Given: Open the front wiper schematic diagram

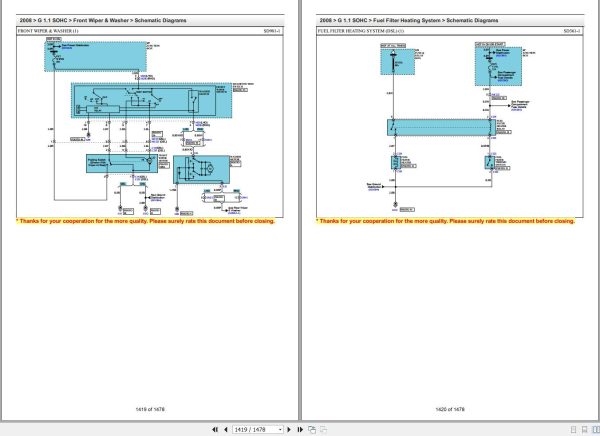Looking at the screenshot, I should coord(150,126).
